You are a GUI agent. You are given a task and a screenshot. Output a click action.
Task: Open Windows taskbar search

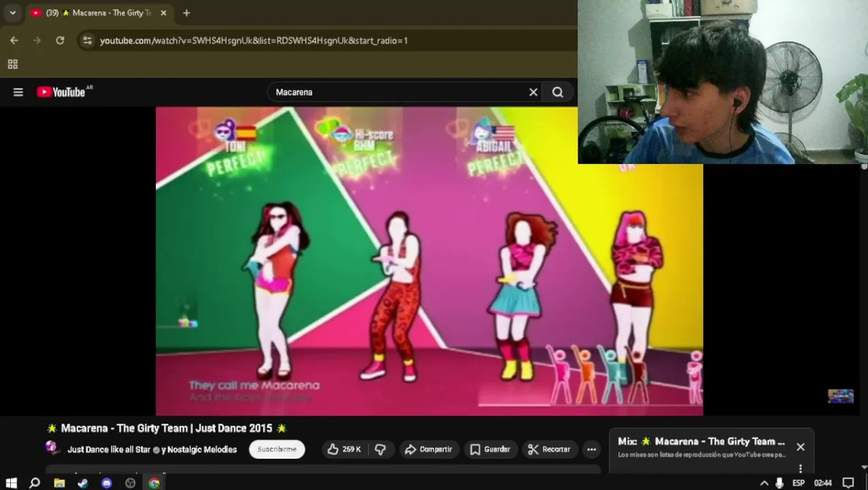[x=35, y=483]
